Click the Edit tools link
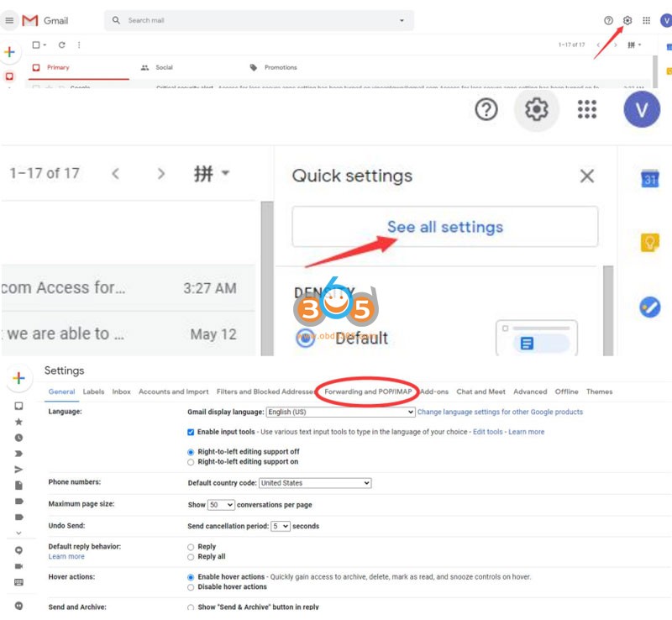Image resolution: width=672 pixels, height=620 pixels. pyautogui.click(x=487, y=432)
